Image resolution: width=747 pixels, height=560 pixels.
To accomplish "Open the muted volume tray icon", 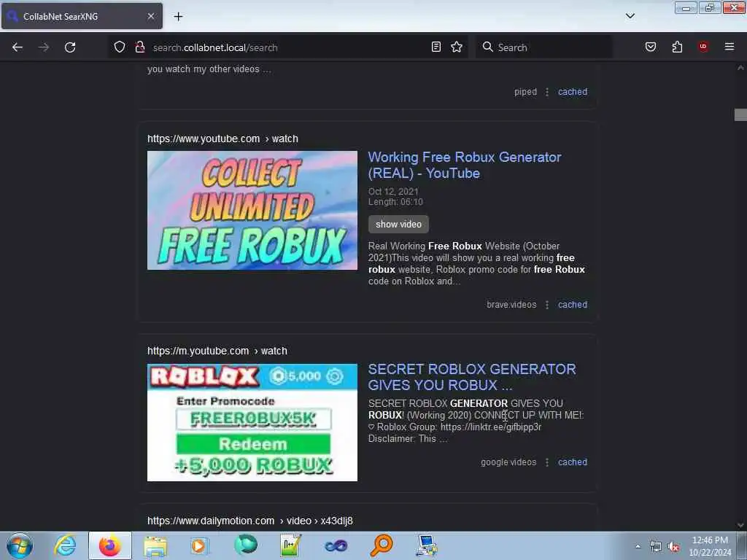I will point(673,547).
